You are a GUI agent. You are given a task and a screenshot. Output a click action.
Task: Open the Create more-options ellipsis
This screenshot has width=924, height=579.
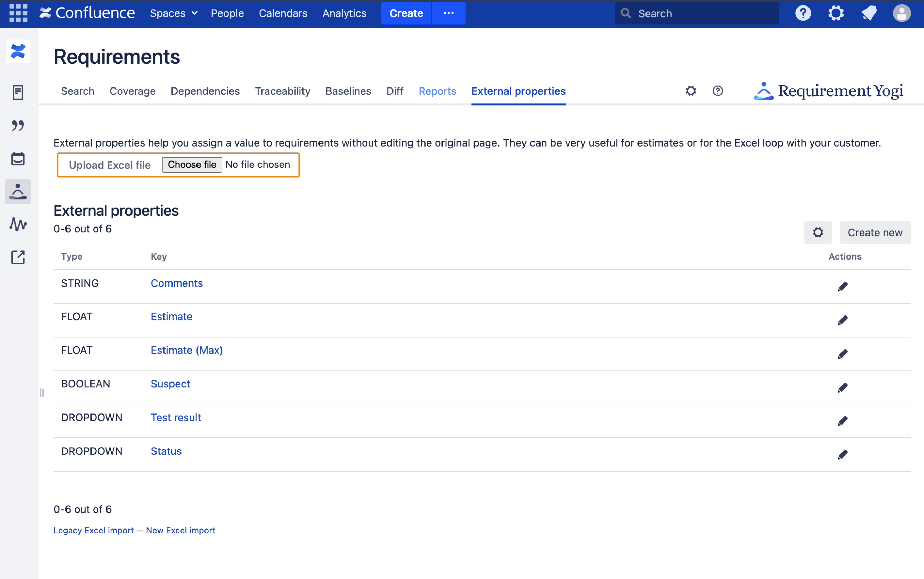pyautogui.click(x=449, y=13)
